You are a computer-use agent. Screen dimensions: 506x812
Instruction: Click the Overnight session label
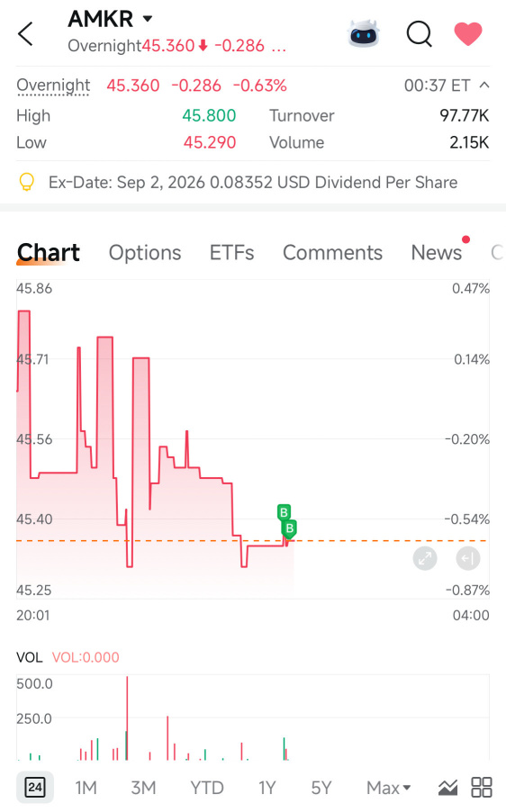[53, 86]
